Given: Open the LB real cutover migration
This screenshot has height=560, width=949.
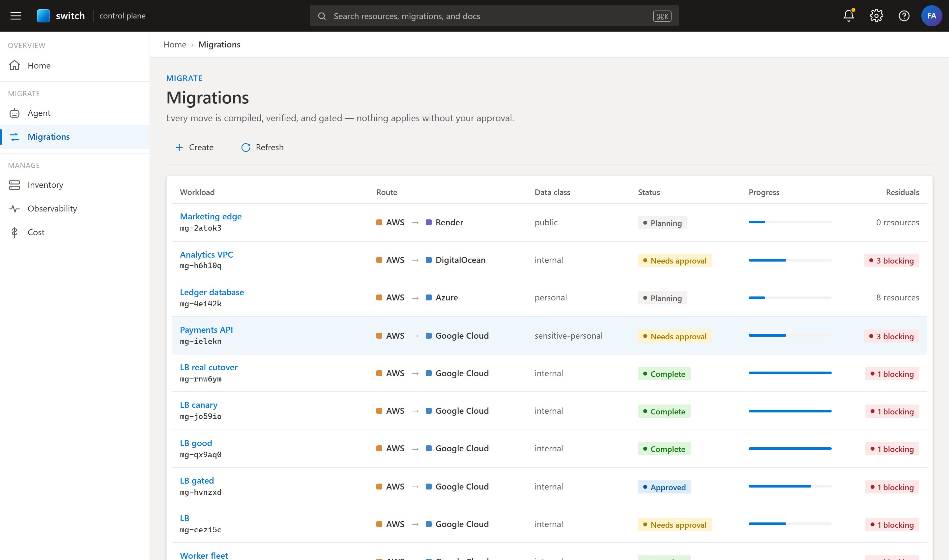Looking at the screenshot, I should point(209,367).
